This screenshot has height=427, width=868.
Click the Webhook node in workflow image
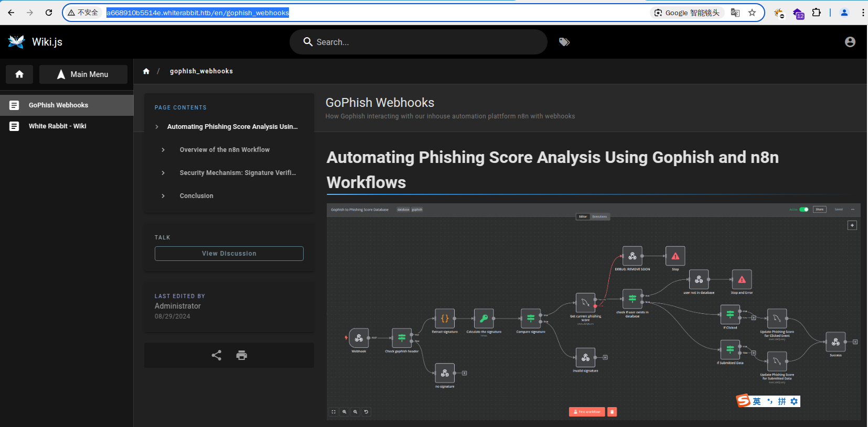pyautogui.click(x=359, y=338)
